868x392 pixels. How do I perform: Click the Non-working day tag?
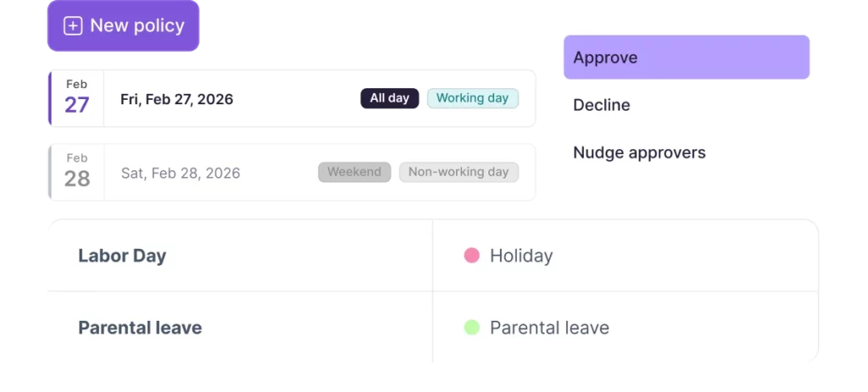pyautogui.click(x=459, y=172)
